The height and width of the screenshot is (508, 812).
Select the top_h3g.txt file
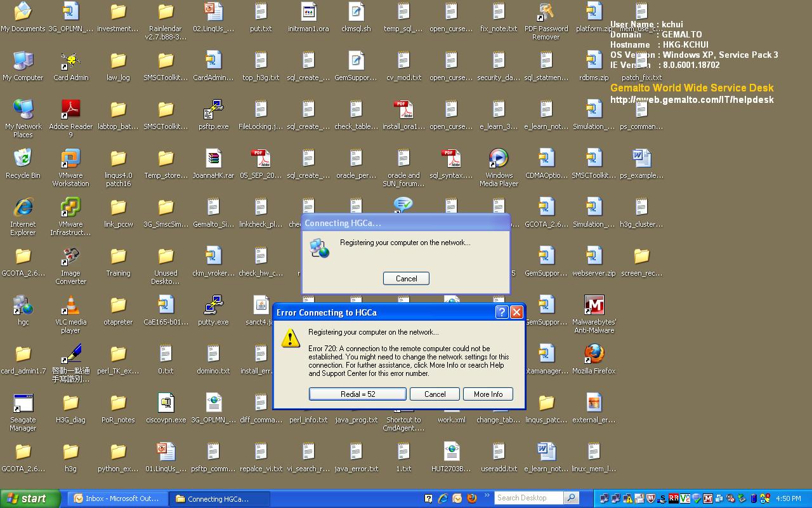click(261, 66)
